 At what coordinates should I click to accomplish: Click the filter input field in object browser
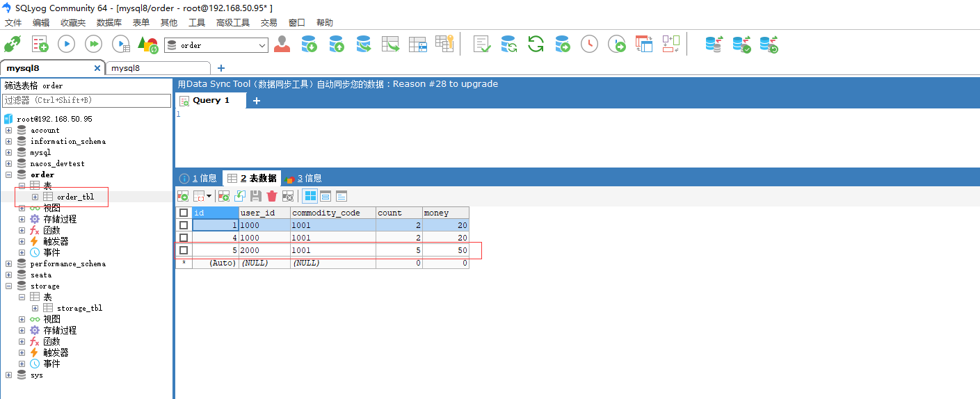(86, 101)
